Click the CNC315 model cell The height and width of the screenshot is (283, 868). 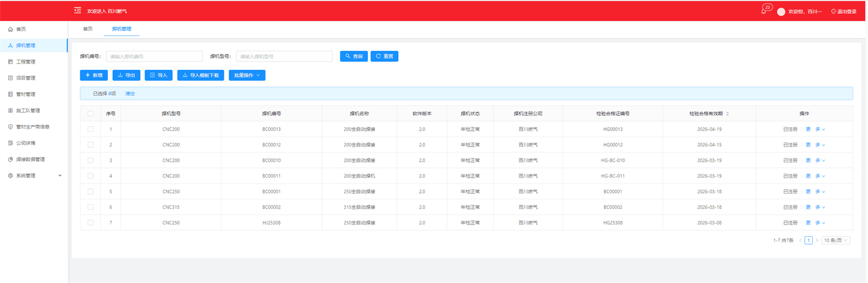(171, 207)
